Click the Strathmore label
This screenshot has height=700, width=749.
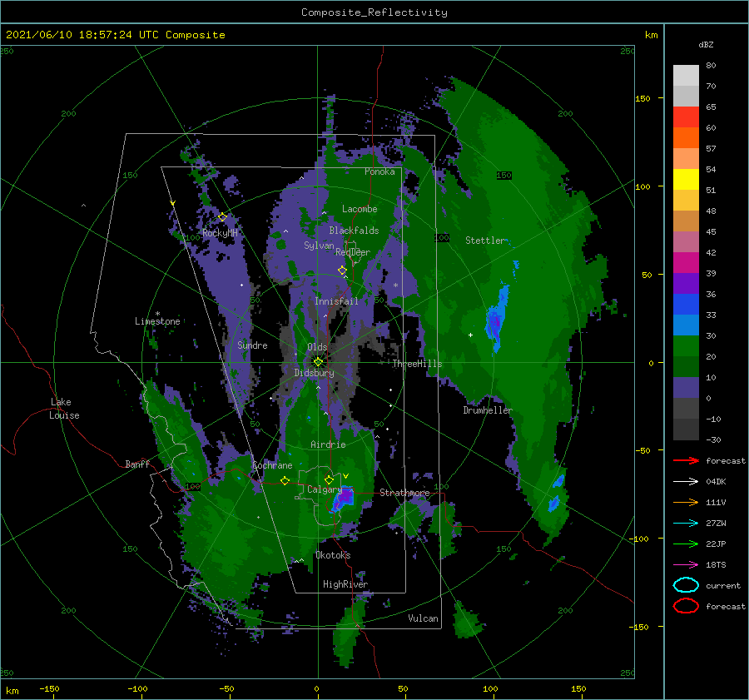click(404, 493)
